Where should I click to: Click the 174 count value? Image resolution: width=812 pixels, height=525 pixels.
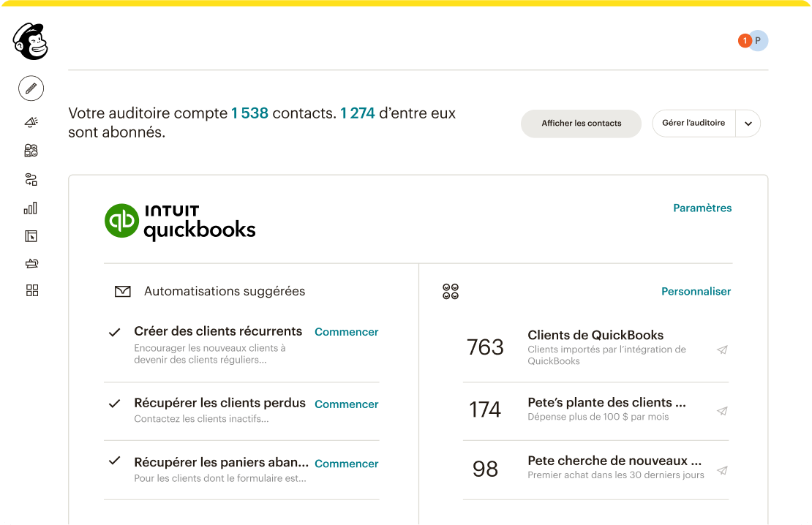(485, 409)
